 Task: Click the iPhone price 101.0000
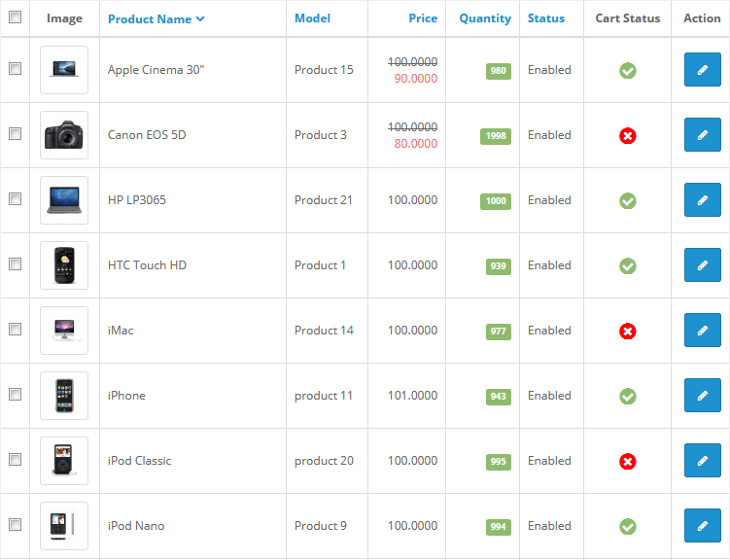(x=412, y=396)
